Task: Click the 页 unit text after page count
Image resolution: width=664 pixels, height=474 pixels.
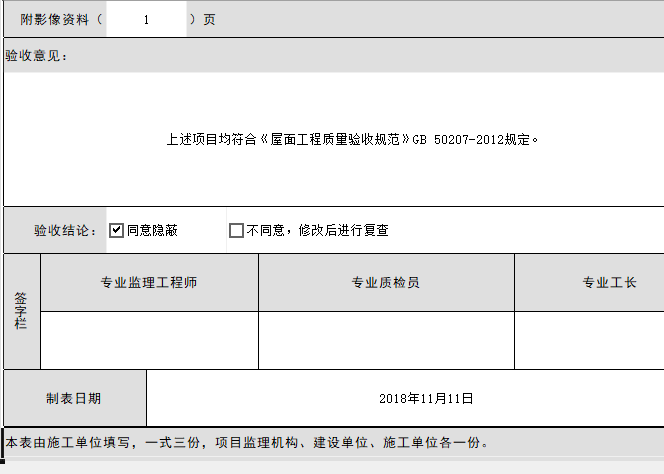Action: [x=209, y=20]
